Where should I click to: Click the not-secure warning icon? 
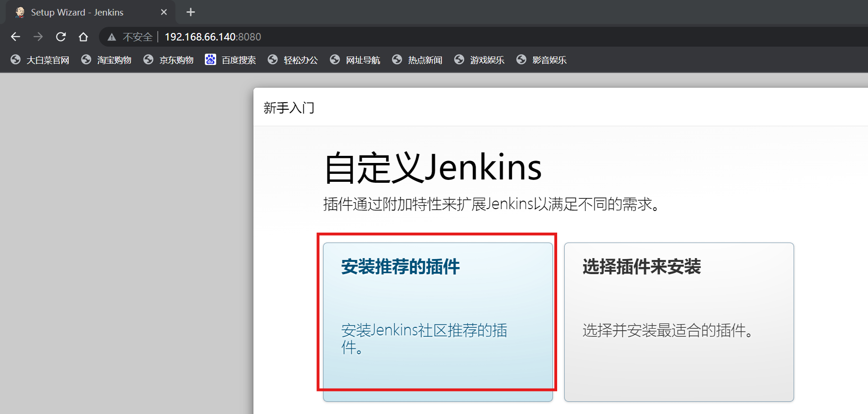[x=112, y=37]
